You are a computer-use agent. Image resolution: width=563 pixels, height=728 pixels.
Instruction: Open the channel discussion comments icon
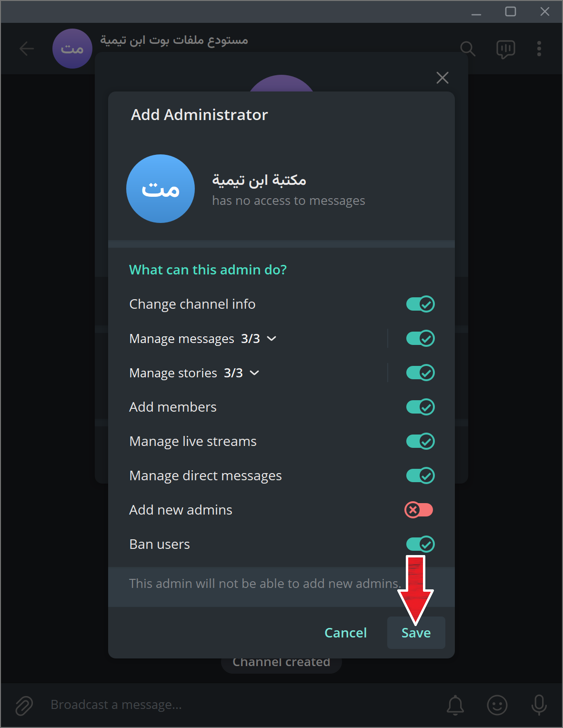click(505, 49)
